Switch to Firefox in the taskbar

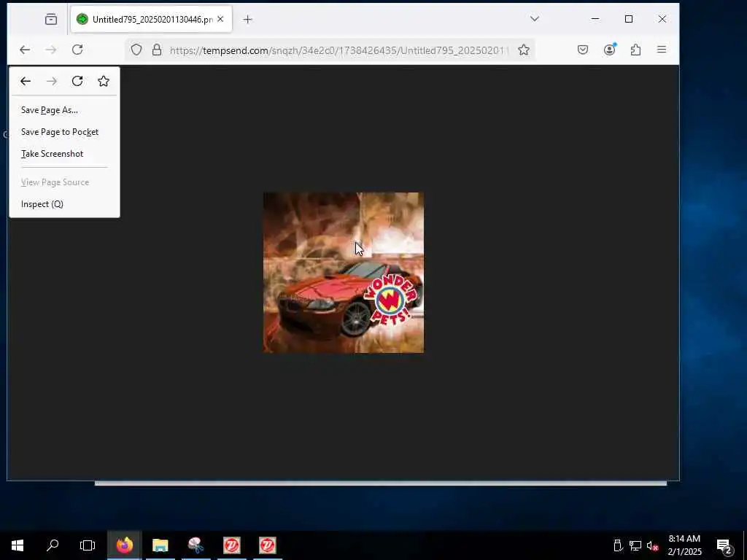124,545
